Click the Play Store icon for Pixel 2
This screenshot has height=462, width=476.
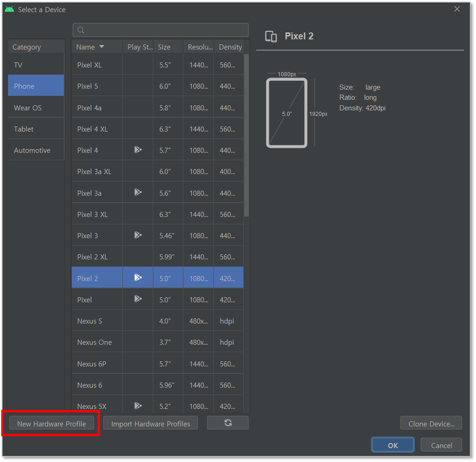tap(138, 278)
